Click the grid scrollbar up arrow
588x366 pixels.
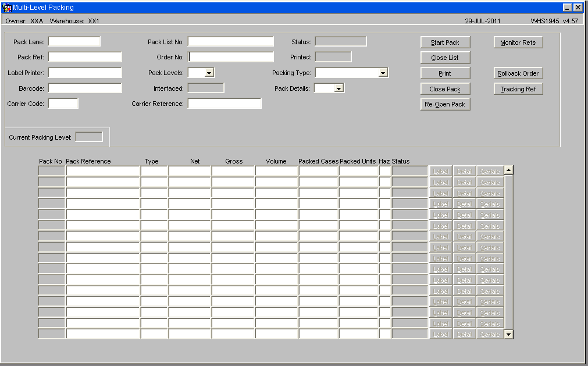click(x=508, y=170)
